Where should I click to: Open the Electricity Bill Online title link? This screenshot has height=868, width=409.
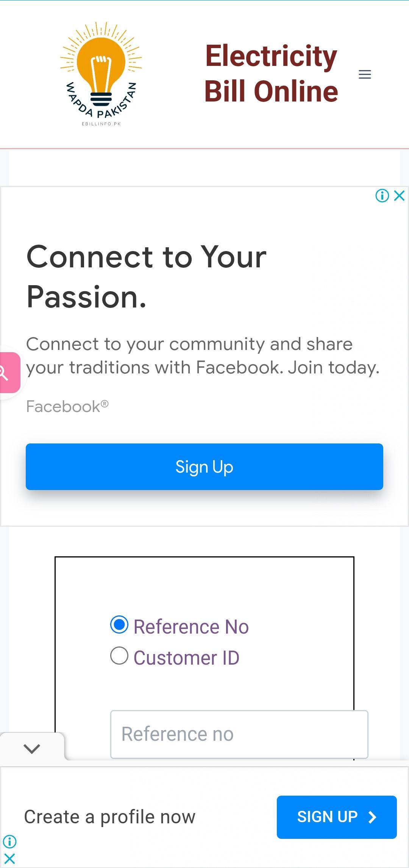pyautogui.click(x=271, y=73)
